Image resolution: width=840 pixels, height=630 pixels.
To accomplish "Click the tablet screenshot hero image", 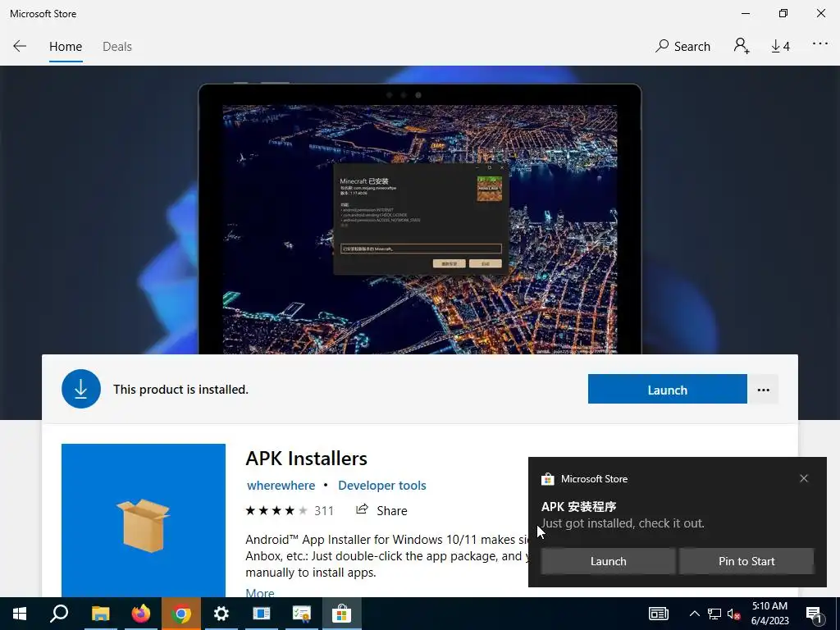I will click(x=419, y=218).
